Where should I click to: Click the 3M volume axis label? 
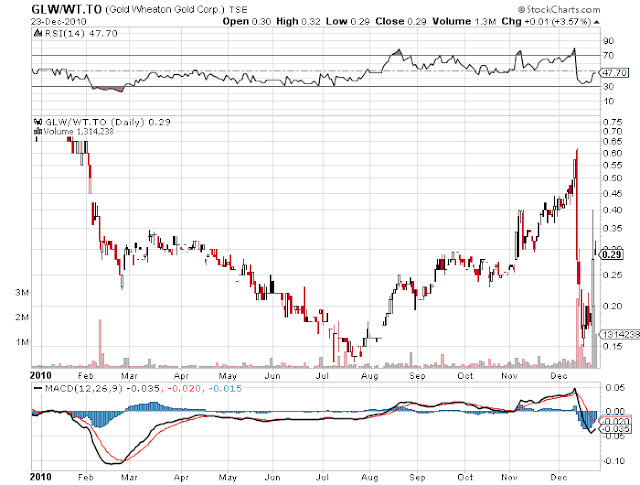coord(22,292)
